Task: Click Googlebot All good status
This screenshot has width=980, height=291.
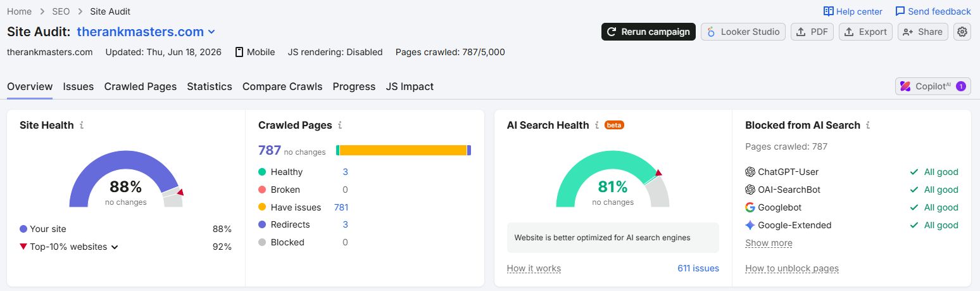Action: [x=934, y=207]
